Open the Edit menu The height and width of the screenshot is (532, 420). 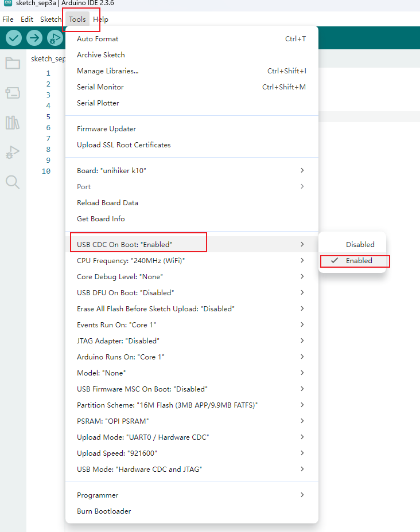(27, 19)
